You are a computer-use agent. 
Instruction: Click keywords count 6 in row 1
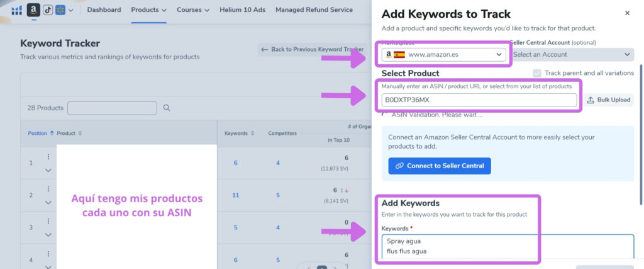click(236, 163)
